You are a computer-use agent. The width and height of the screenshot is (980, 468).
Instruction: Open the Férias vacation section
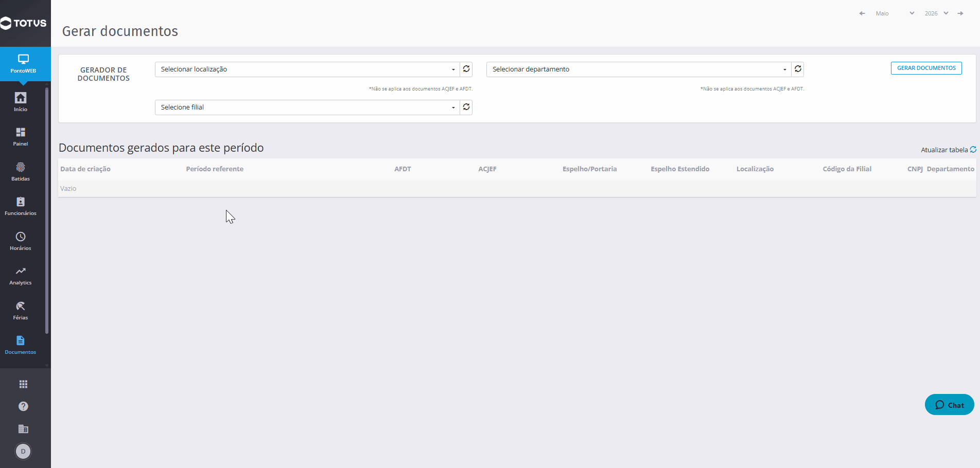point(21,310)
